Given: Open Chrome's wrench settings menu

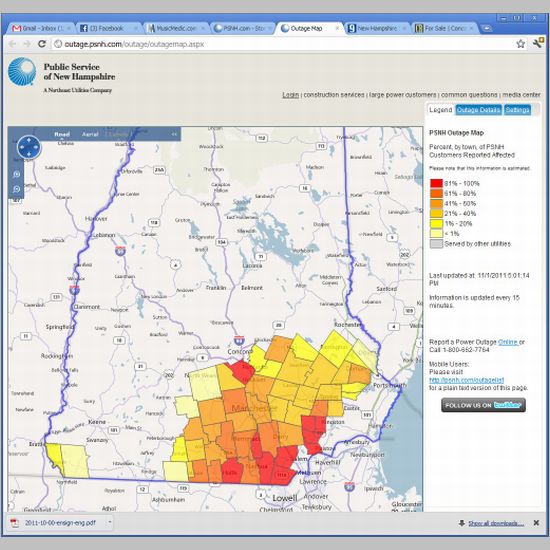Looking at the screenshot, I should click(x=538, y=43).
